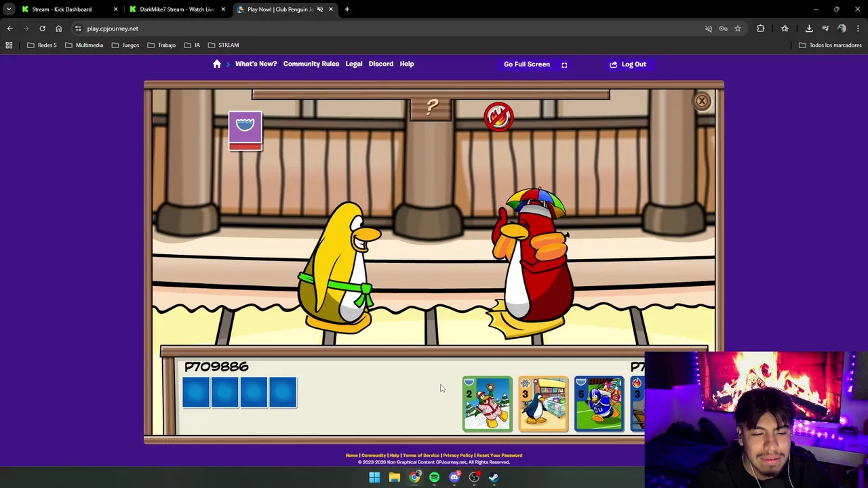Open the What's New? page

(x=256, y=64)
